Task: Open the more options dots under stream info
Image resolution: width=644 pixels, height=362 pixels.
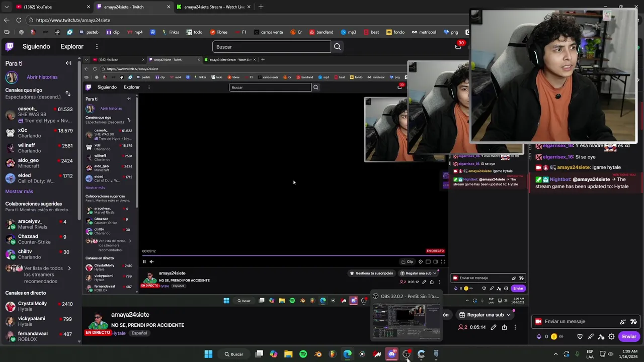Action: click(515, 327)
